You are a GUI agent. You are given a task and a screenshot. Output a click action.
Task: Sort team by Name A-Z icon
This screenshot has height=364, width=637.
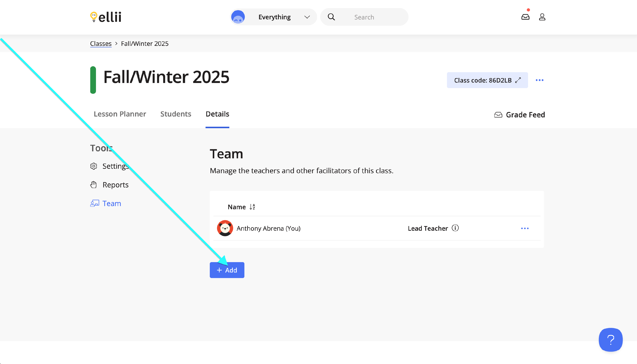click(252, 207)
